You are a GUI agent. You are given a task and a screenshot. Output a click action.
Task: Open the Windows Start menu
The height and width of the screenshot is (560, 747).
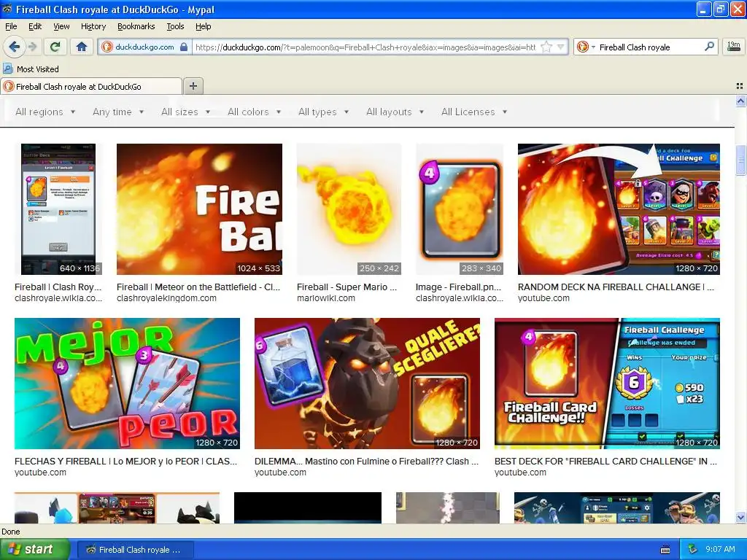pos(34,550)
